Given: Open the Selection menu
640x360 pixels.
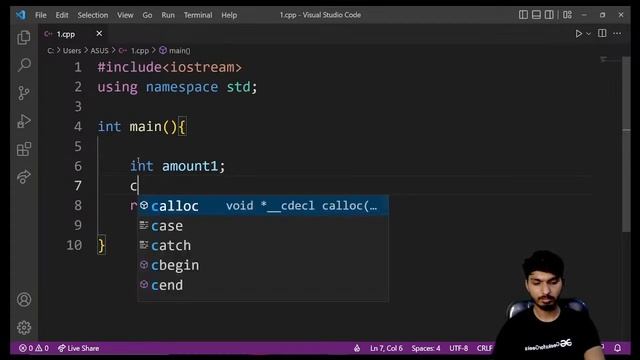Looking at the screenshot, I should point(93,15).
